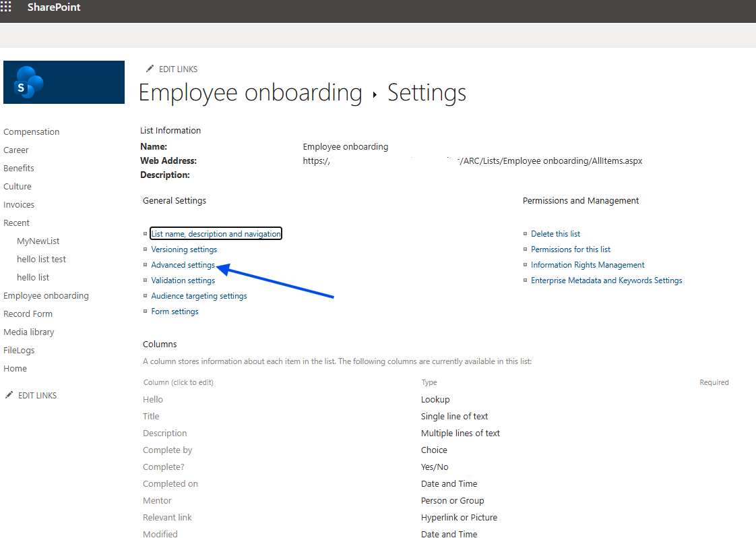The image size is (756, 538).
Task: Click Employee onboarding breadcrumb title
Action: pyautogui.click(x=250, y=93)
